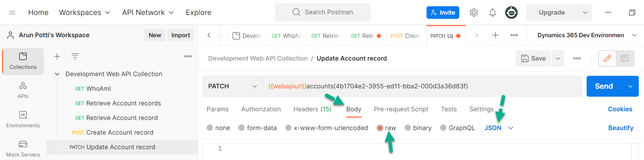The height and width of the screenshot is (160, 644).
Task: Open the comments pane icon
Action: (x=625, y=58)
